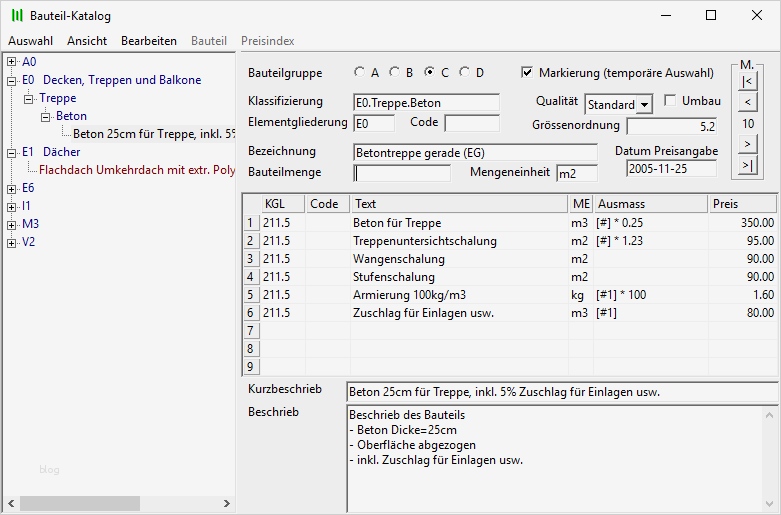Click the Beschrieb multiline text area
781x515 pixels.
point(555,459)
